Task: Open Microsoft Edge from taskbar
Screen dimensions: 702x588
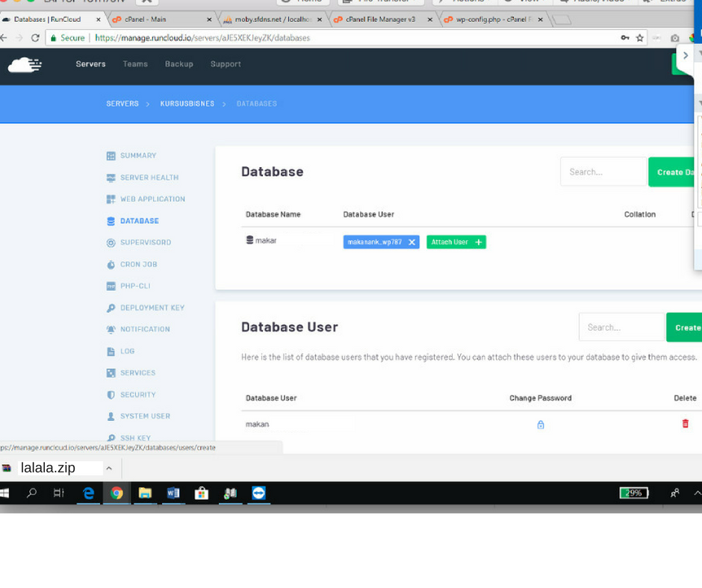Action: point(89,493)
